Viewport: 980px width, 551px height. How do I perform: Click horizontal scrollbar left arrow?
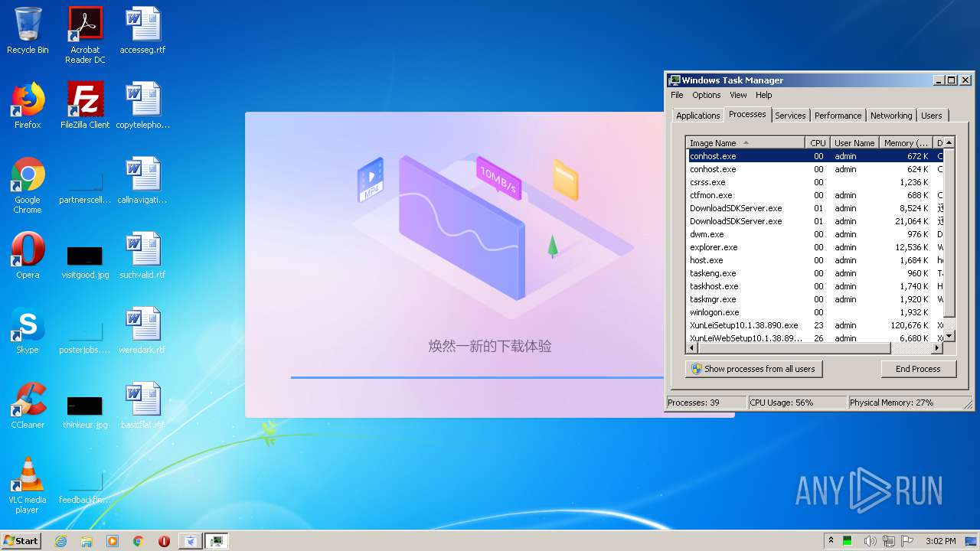(x=693, y=348)
